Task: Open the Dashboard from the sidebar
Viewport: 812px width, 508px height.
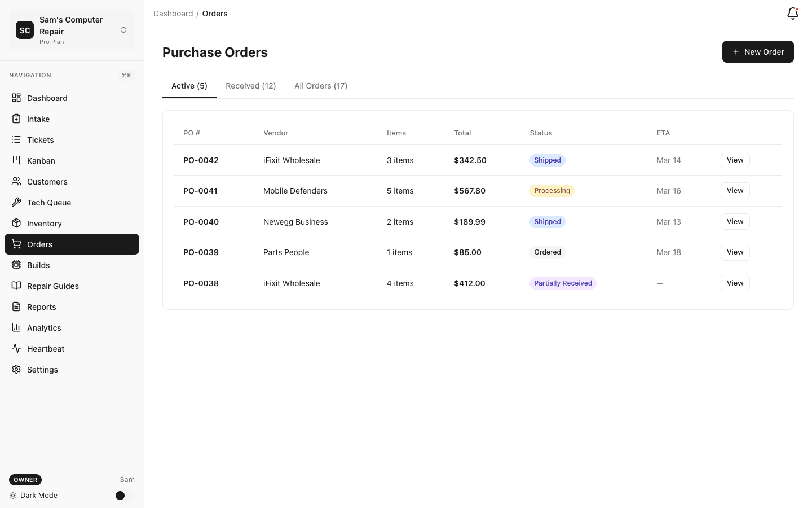Action: click(47, 98)
